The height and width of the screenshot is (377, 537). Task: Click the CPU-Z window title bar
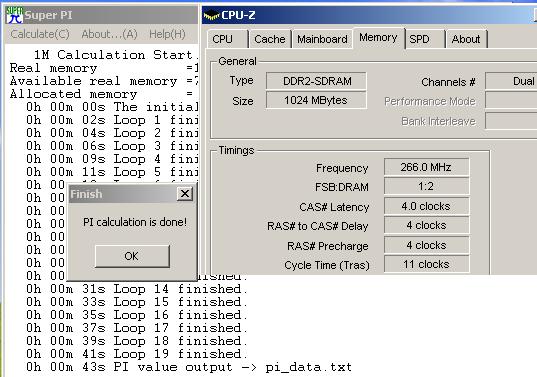click(369, 15)
